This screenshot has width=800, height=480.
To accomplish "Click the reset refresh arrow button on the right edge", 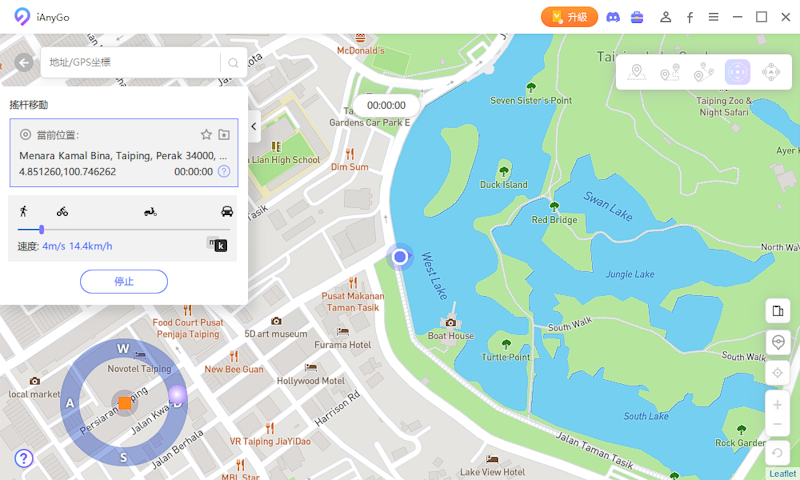I will [x=778, y=453].
